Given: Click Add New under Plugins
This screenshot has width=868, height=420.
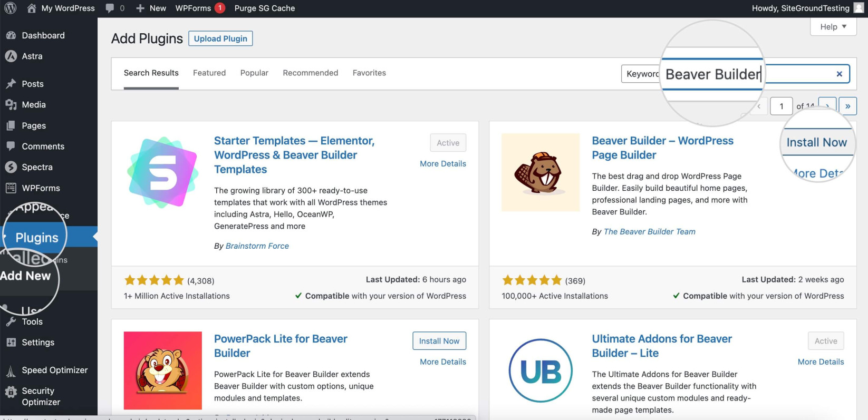Looking at the screenshot, I should pos(25,276).
